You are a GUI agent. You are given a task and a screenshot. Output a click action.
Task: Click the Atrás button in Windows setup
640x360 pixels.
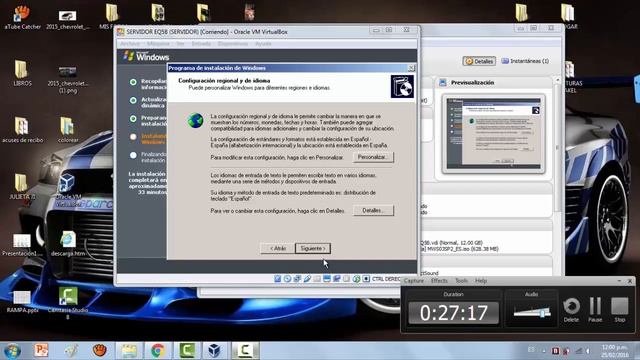(x=278, y=248)
